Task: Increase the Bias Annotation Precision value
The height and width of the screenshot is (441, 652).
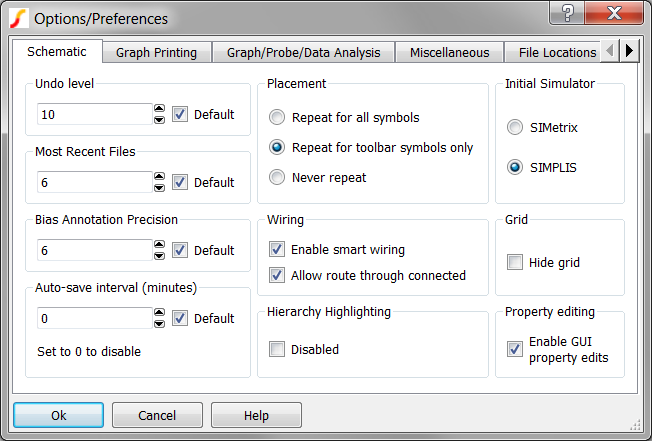Action: (x=159, y=245)
